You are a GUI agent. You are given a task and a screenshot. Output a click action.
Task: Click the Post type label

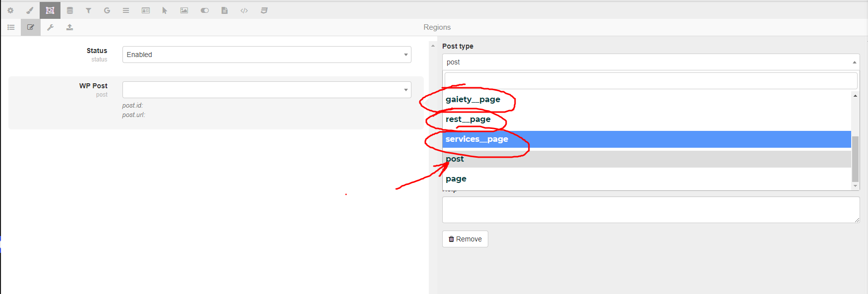(458, 46)
